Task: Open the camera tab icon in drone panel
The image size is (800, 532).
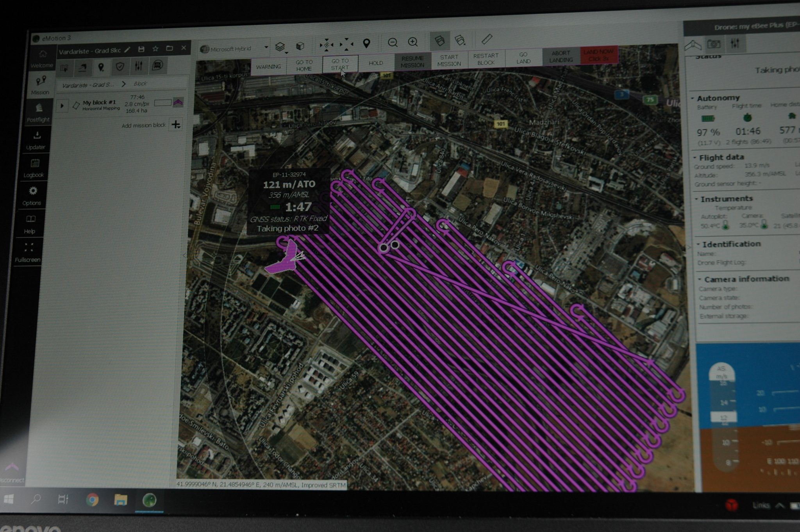Action: (714, 44)
